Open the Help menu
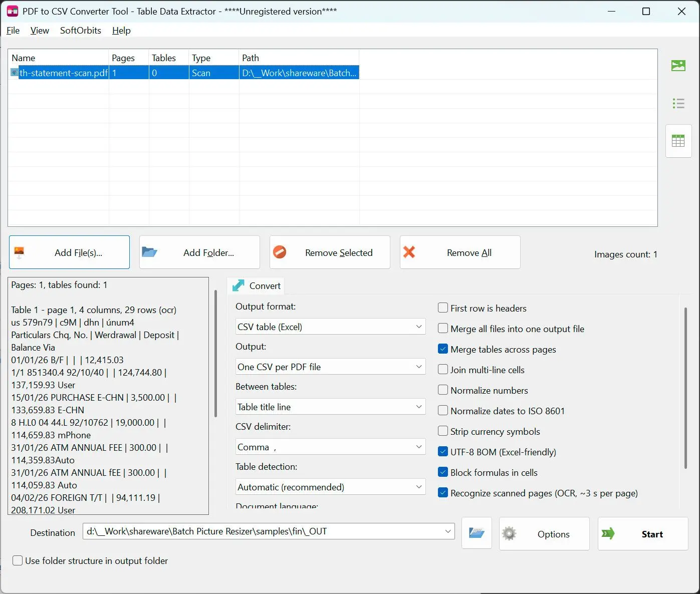This screenshot has height=594, width=700. point(121,30)
